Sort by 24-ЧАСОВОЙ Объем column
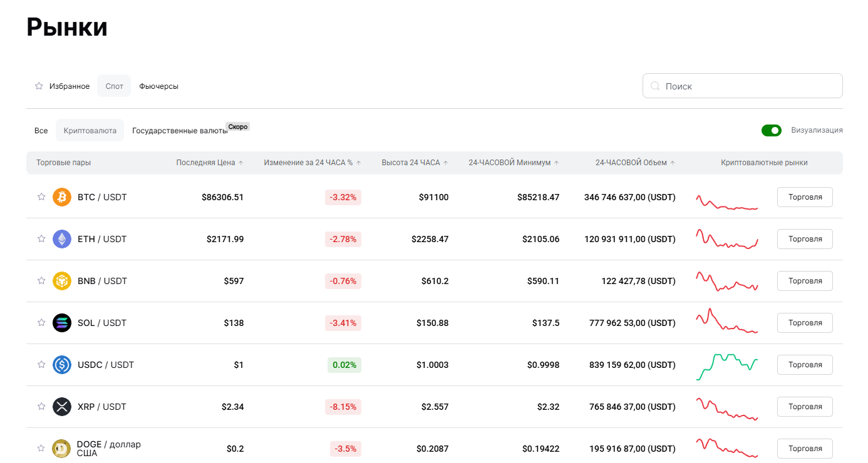This screenshot has height=463, width=868. pos(673,163)
